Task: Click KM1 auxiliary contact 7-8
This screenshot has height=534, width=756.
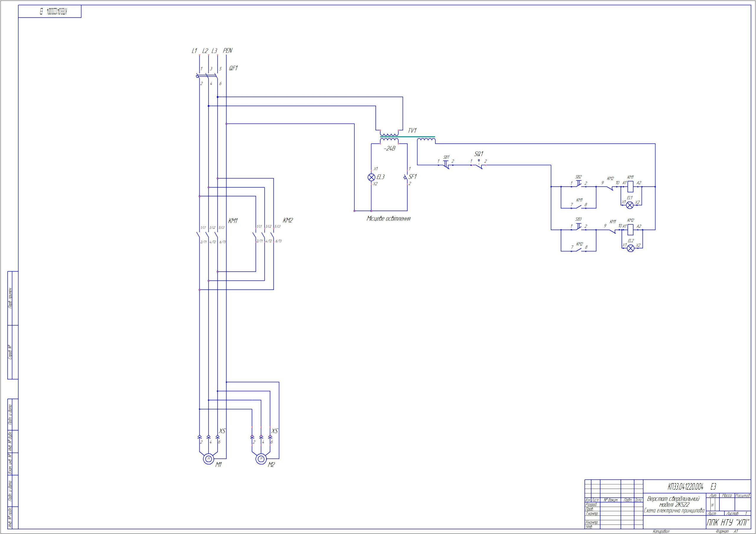Action: [579, 207]
